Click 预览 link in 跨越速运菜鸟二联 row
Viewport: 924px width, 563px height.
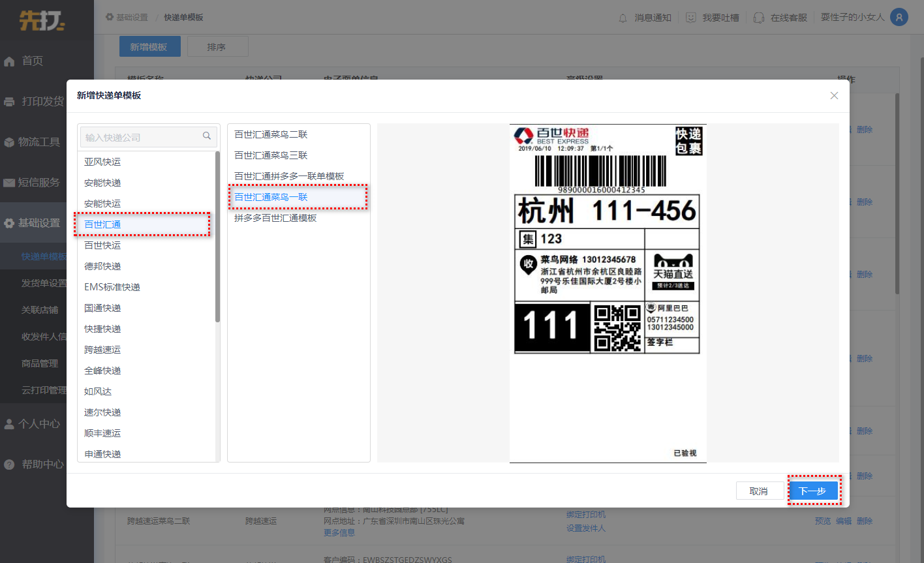point(823,521)
